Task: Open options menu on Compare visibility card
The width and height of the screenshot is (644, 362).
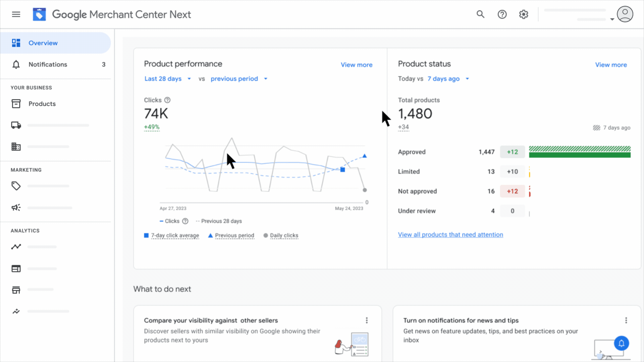Action: 367,320
